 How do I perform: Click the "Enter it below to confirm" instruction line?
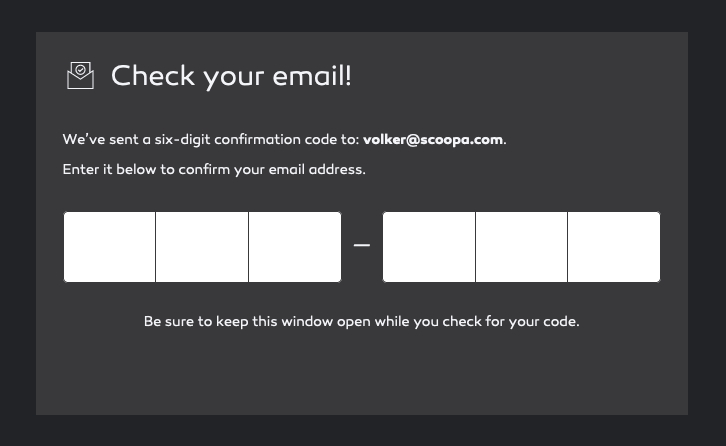point(214,169)
